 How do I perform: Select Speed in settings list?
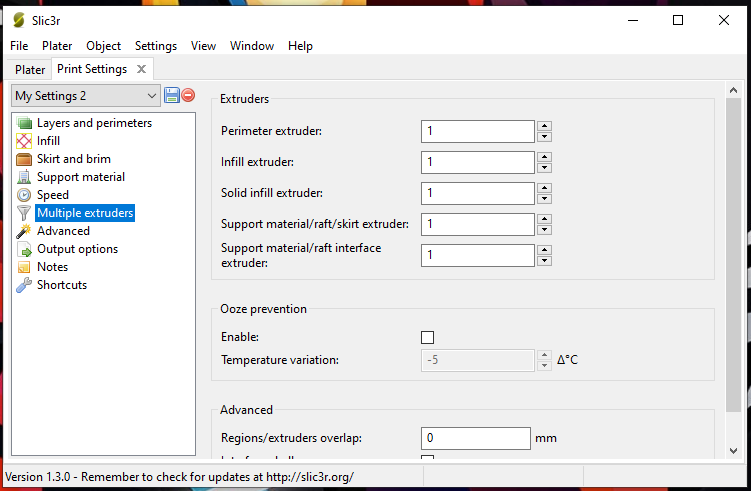coord(53,195)
